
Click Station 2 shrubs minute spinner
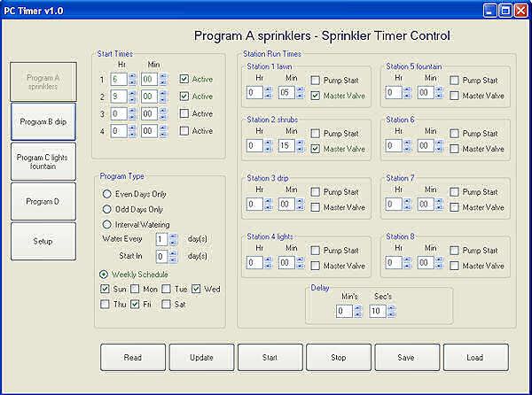(x=300, y=145)
